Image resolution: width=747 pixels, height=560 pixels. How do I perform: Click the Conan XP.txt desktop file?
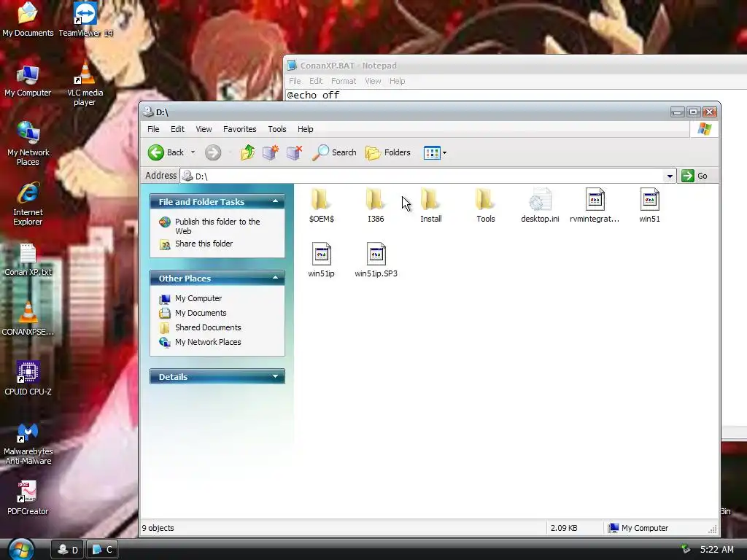tap(28, 260)
